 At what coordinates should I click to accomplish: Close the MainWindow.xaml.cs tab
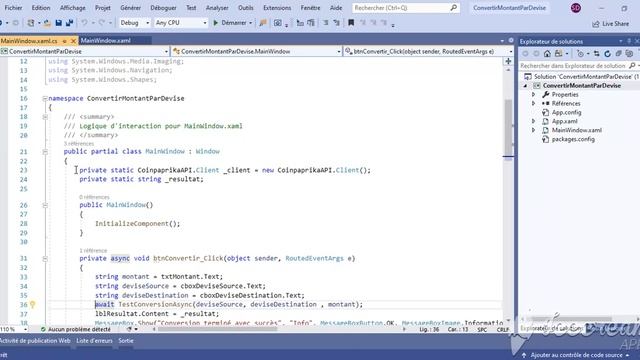73,41
